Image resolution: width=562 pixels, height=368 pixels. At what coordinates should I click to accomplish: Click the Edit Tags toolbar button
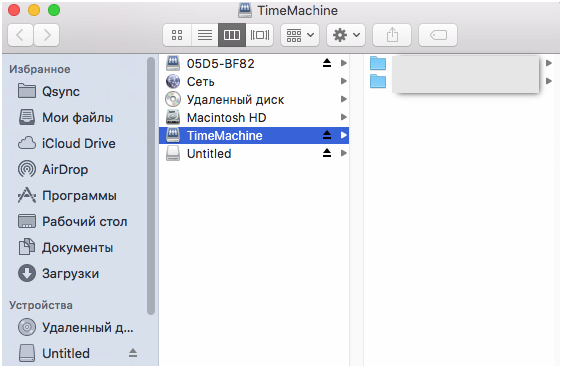pos(438,35)
